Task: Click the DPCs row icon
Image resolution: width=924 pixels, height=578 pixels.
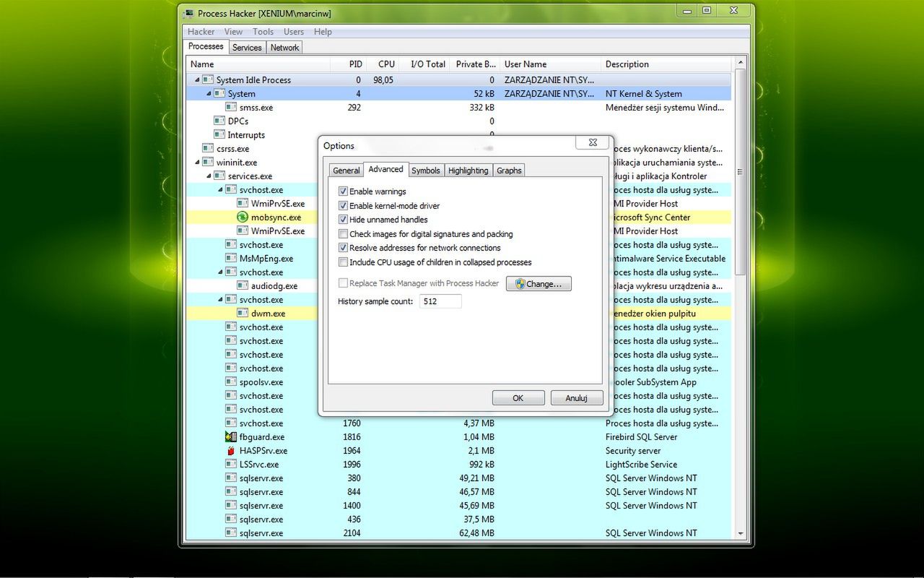Action: [x=219, y=121]
